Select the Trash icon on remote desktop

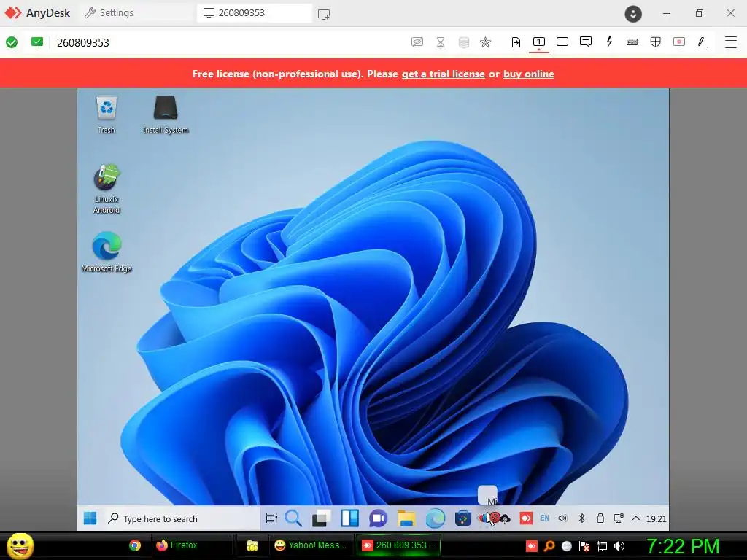pyautogui.click(x=107, y=114)
